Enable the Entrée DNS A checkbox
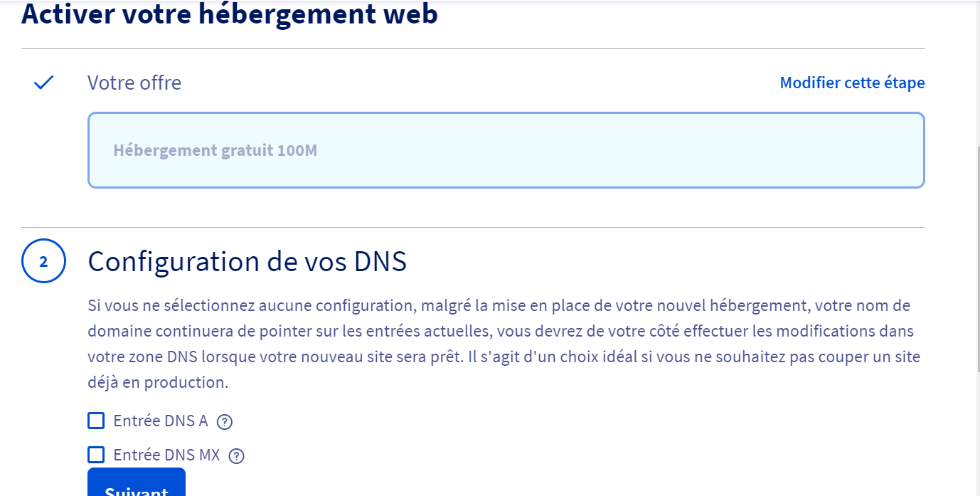 coord(96,421)
